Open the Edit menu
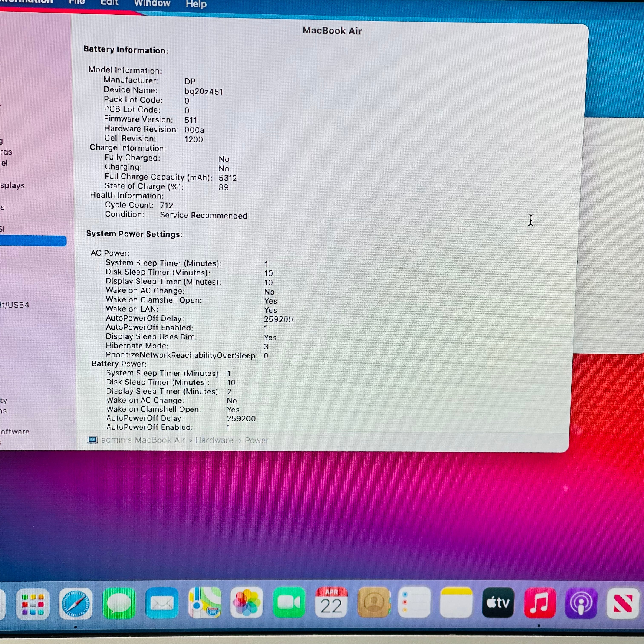The width and height of the screenshot is (644, 644). (110, 2)
